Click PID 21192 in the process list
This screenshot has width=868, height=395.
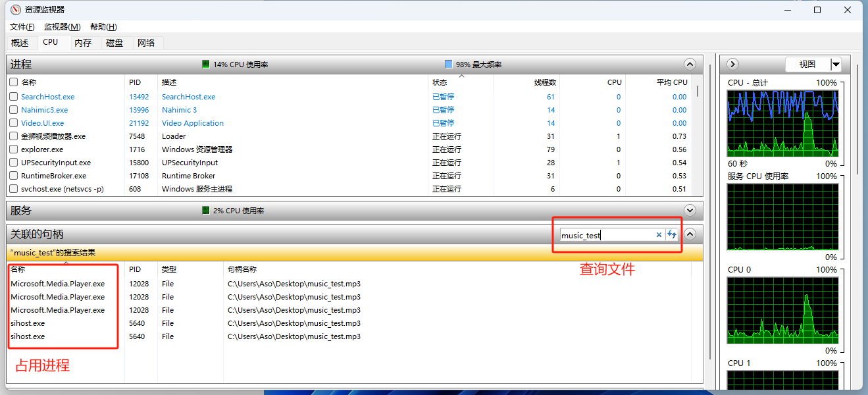tap(139, 123)
